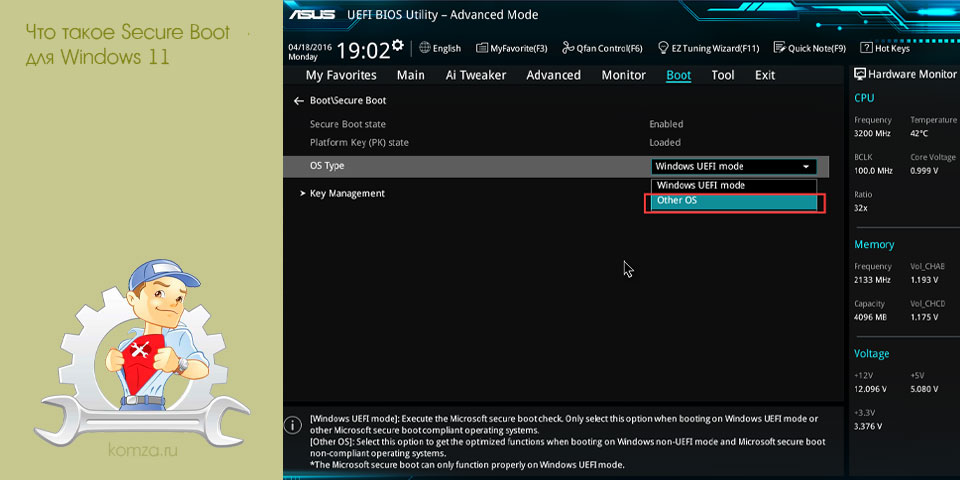Click the Hot Keys question mark icon
Image resolution: width=960 pixels, height=480 pixels.
[866, 48]
